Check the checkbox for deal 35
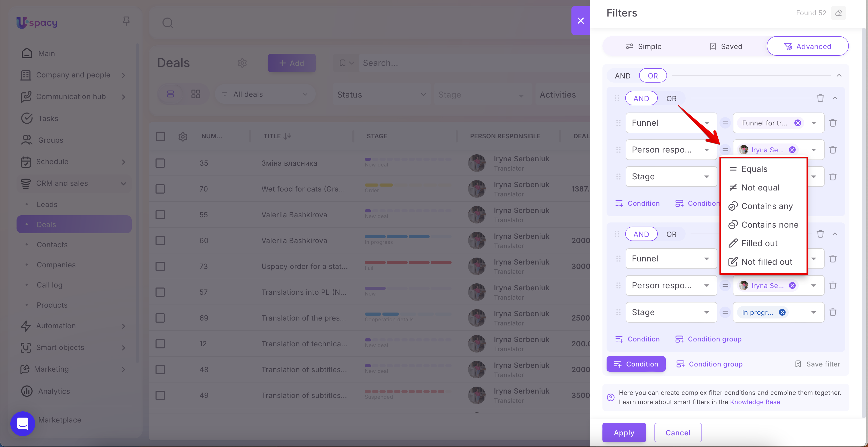868x447 pixels. (160, 163)
